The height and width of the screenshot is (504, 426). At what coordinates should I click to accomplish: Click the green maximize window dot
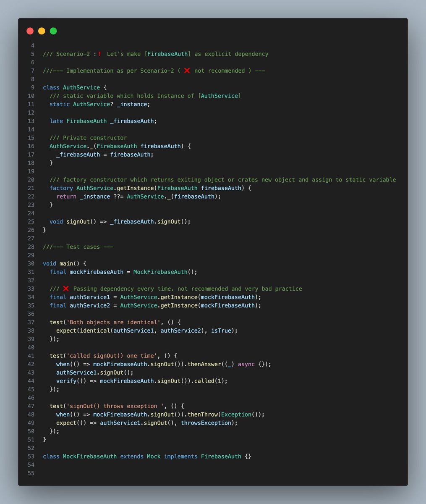tap(53, 31)
